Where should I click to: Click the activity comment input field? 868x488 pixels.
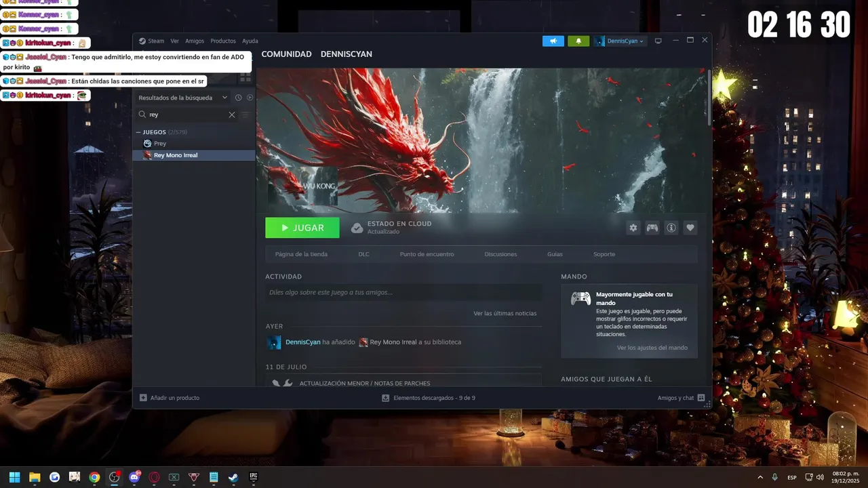pos(403,292)
